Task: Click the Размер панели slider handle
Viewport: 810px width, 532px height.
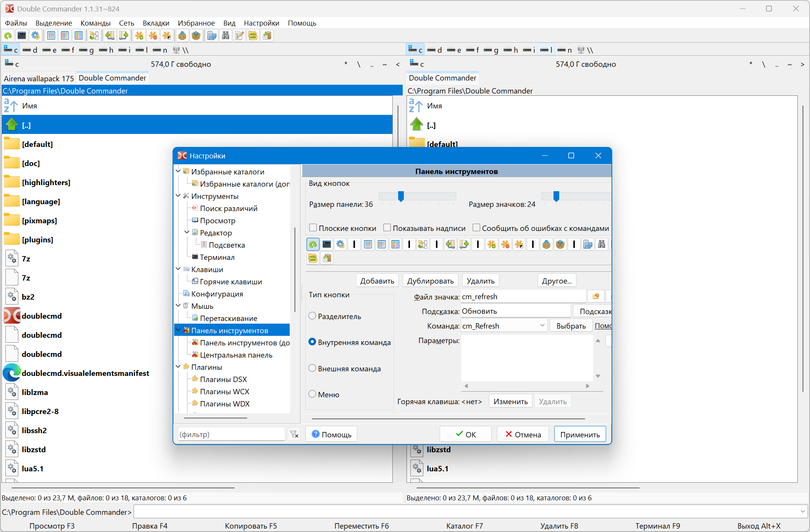Action: click(x=401, y=197)
